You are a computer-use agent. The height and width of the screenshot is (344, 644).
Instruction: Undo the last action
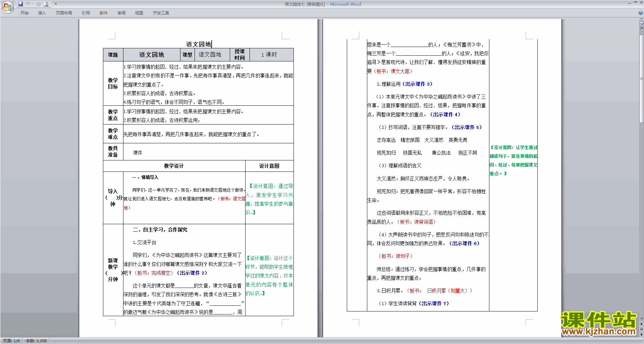click(x=28, y=4)
